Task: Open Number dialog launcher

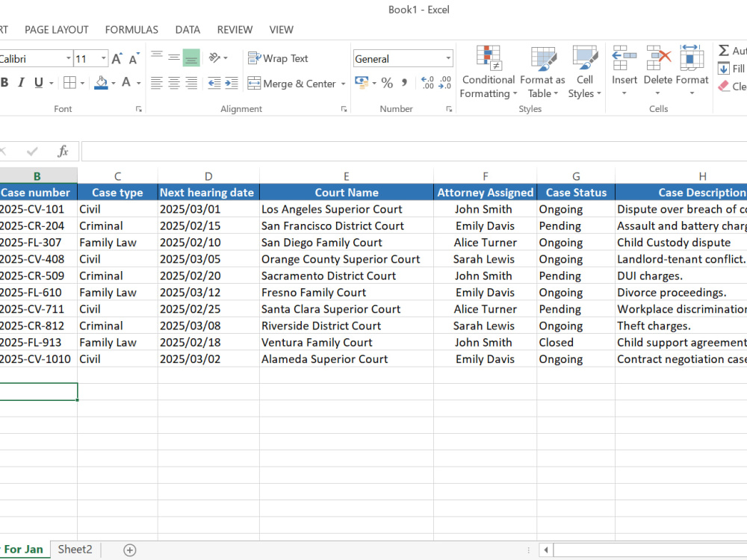Action: (449, 110)
